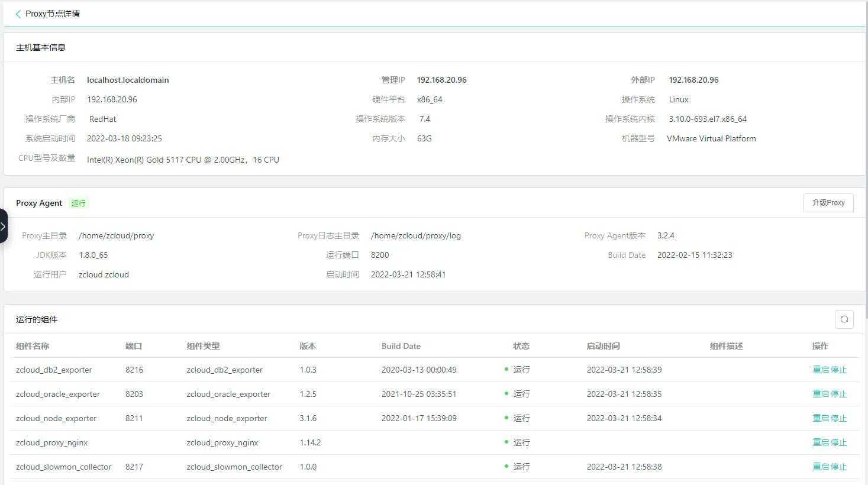
Task: Click the log path /home/zcloud/proxy/log
Action: pyautogui.click(x=416, y=235)
